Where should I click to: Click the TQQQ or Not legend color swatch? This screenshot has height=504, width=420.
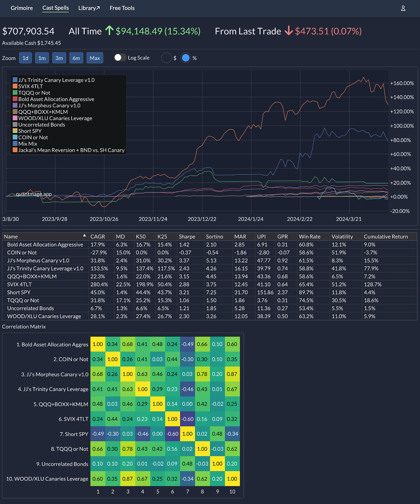tap(15, 93)
